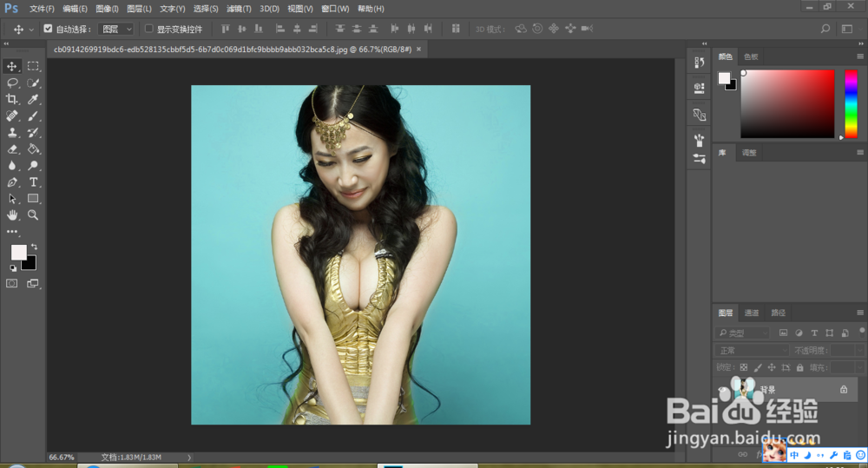Select the Move tool in toolbox
This screenshot has width=868, height=468.
11,67
